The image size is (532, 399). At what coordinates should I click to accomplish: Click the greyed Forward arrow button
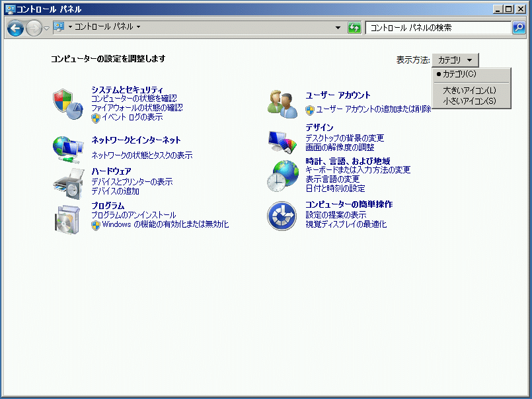(x=34, y=28)
